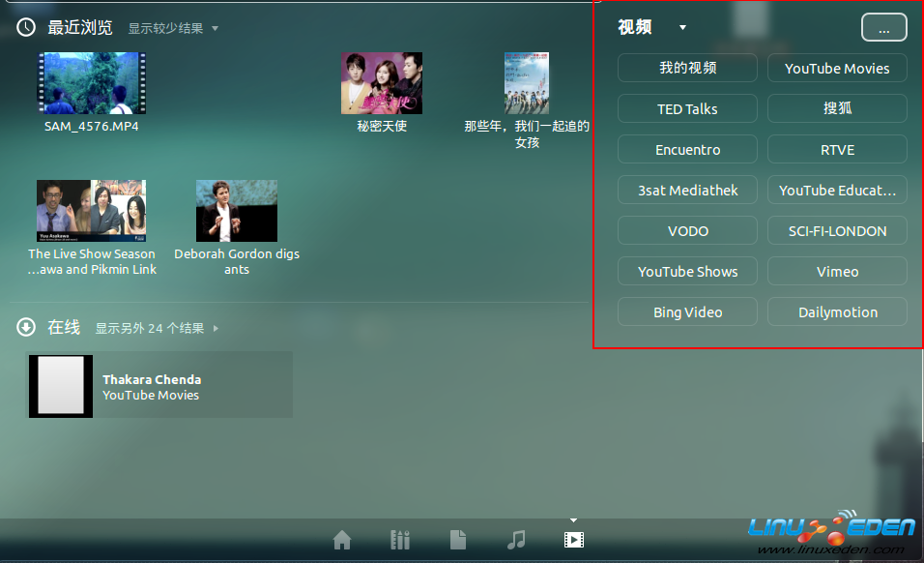The width and height of the screenshot is (924, 563).
Task: Select the Music lens icon
Action: 516,540
